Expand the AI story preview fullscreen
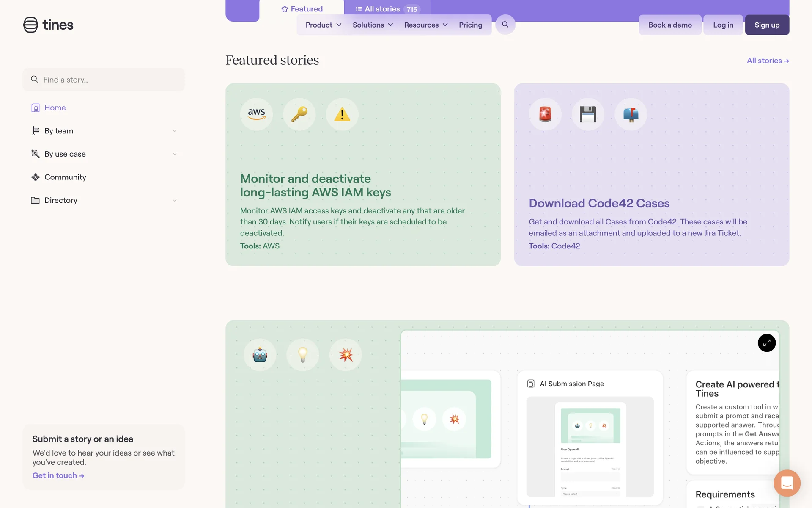812x508 pixels. click(766, 343)
